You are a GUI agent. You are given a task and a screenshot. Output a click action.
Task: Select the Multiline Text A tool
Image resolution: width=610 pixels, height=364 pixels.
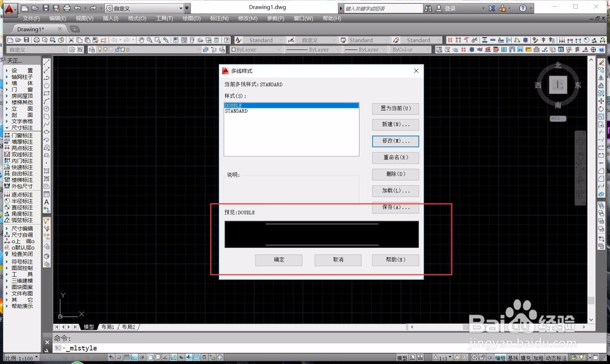(47, 202)
